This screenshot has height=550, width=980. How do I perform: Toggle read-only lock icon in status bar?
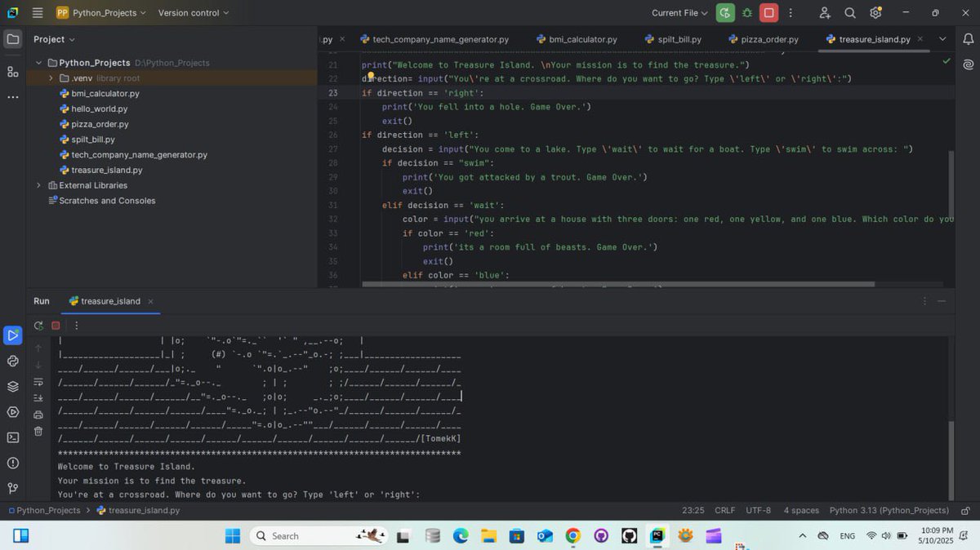coord(965,511)
